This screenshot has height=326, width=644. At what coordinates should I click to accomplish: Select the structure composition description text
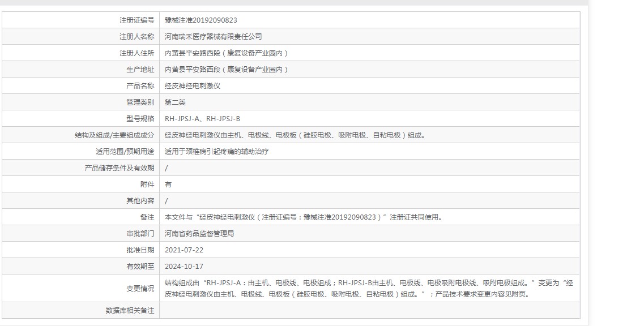click(x=296, y=135)
